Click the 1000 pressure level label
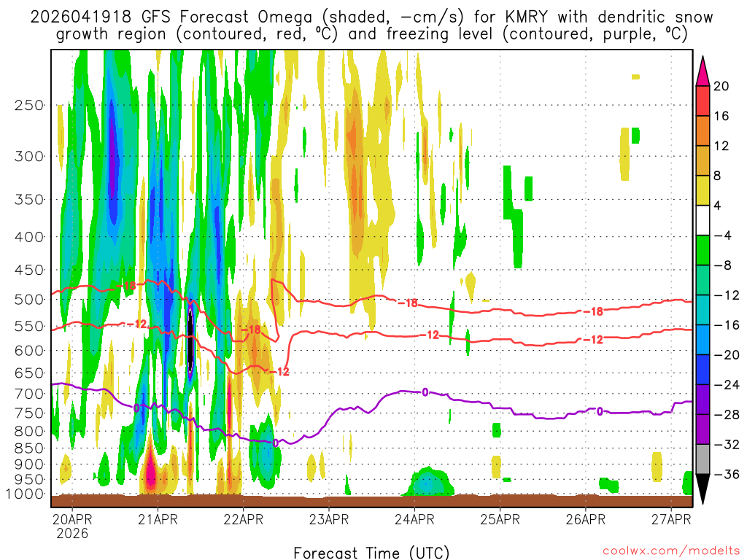This screenshot has width=747, height=560. [25, 494]
